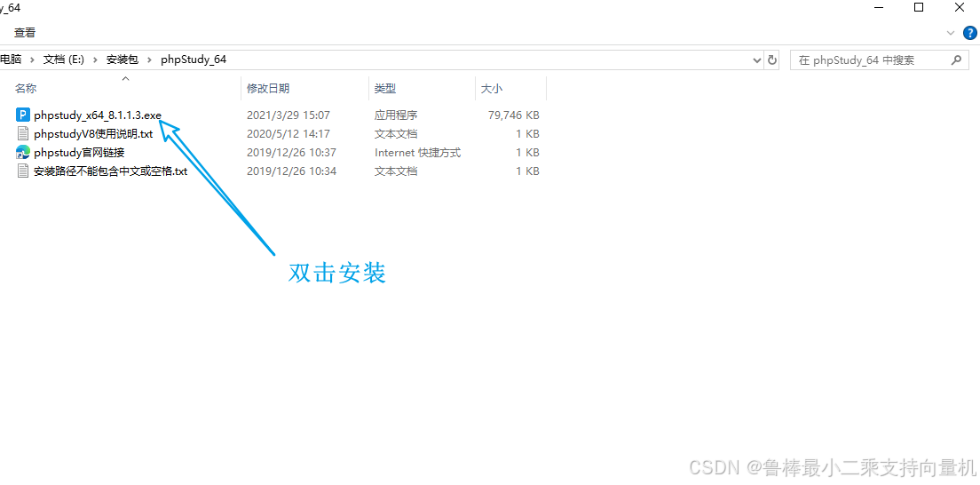
Task: Click the date 2021/3/29 15:07
Action: click(x=288, y=115)
